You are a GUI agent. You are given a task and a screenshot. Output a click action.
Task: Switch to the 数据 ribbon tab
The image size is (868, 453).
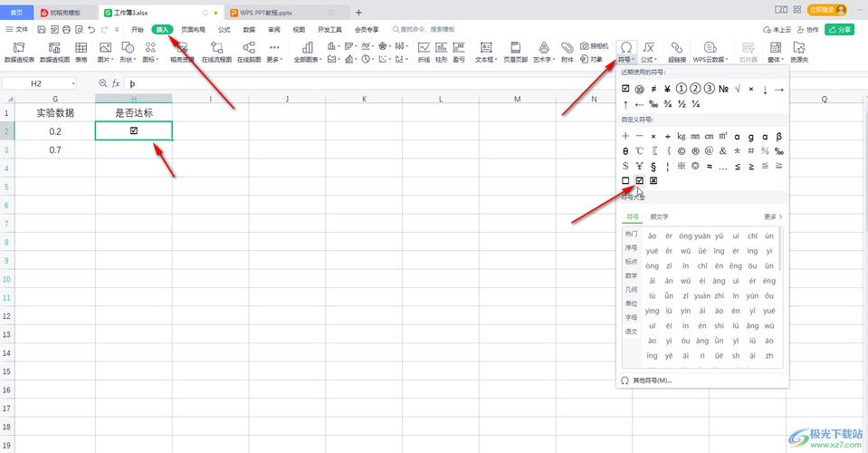(x=249, y=29)
